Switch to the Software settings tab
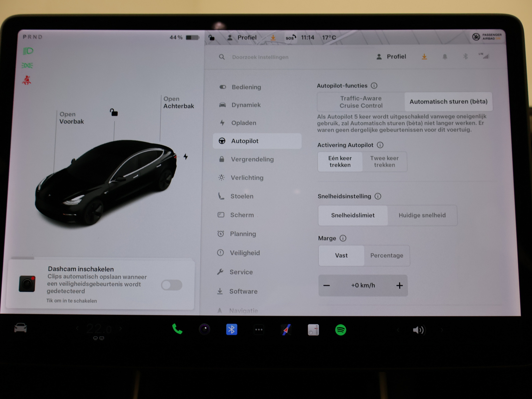532x399 pixels. coord(243,291)
